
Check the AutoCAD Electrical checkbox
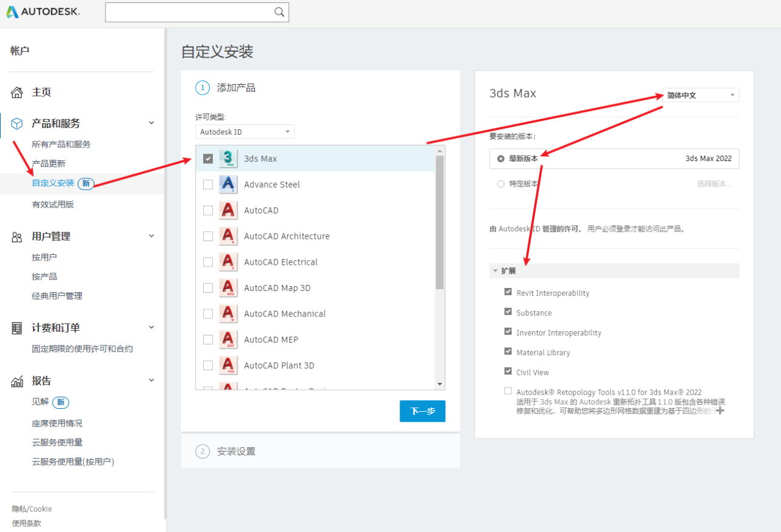(x=208, y=262)
